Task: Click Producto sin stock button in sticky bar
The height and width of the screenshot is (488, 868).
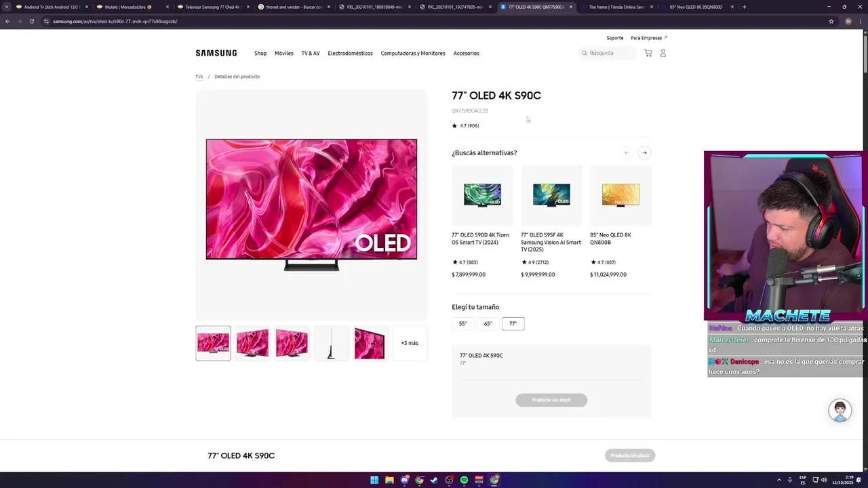Action: [630, 455]
